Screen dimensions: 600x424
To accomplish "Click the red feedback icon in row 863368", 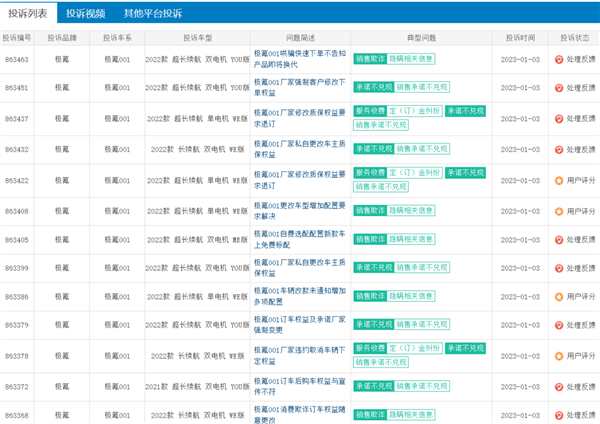I will pos(559,415).
